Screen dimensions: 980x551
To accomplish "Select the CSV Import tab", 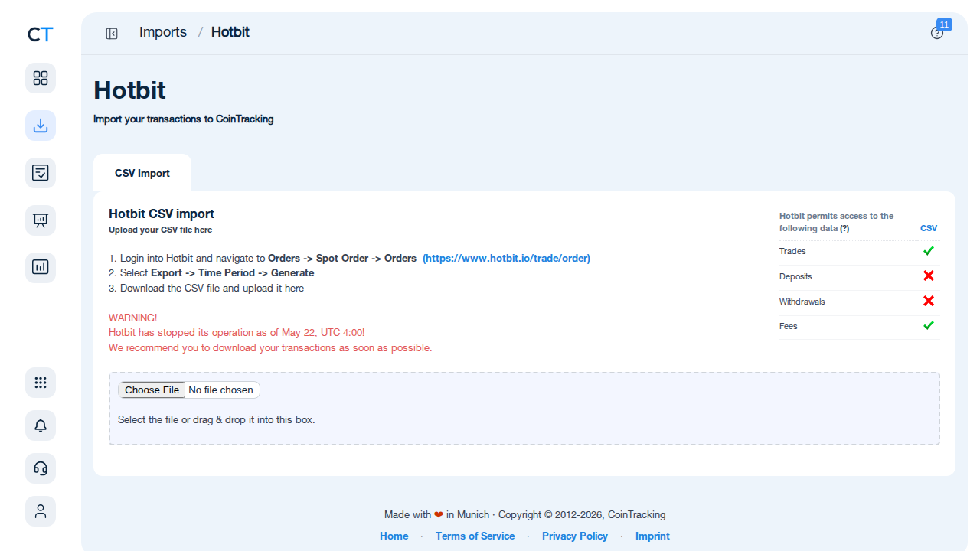I will click(x=142, y=173).
